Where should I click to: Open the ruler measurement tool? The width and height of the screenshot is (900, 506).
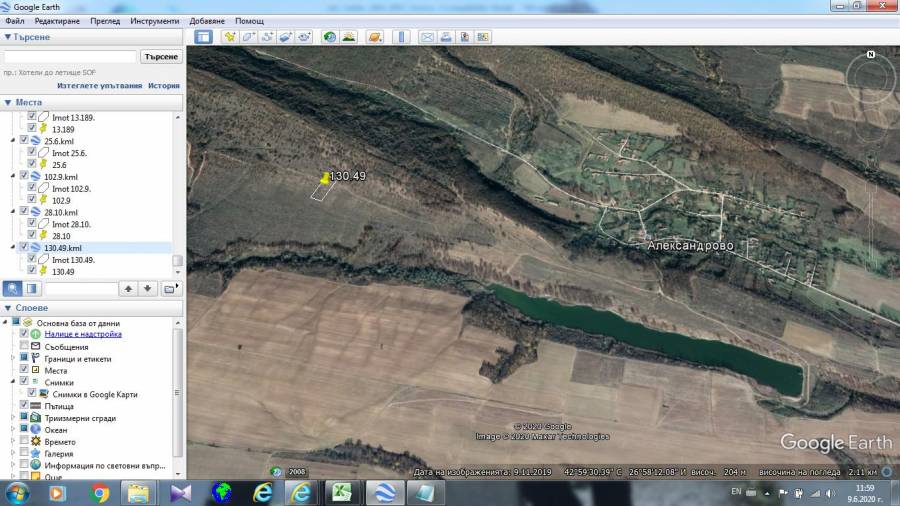[402, 37]
